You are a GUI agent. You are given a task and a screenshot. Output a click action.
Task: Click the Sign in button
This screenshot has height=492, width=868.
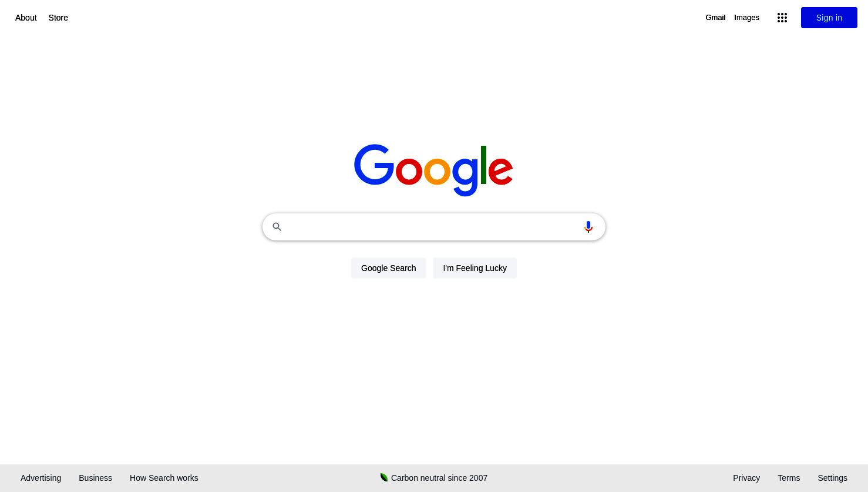[x=829, y=18]
